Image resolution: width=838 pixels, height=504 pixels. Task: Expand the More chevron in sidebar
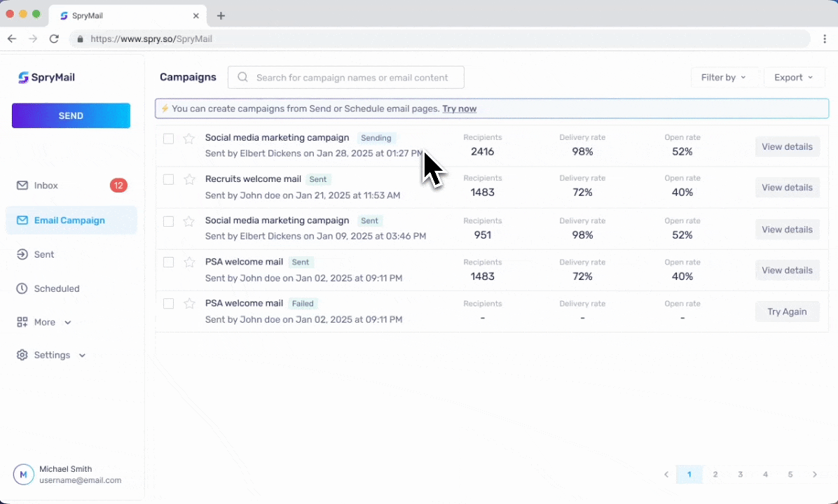[68, 323]
